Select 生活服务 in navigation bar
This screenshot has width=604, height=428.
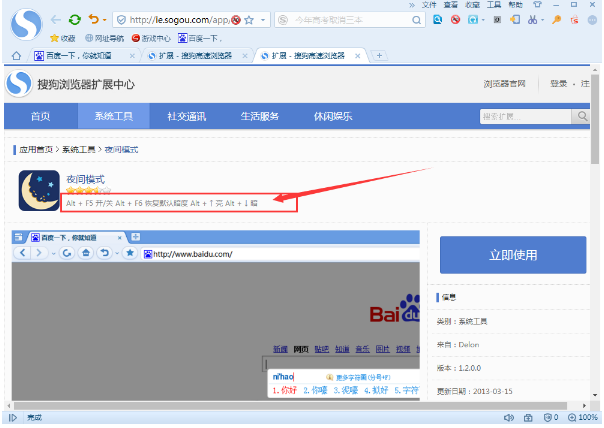(x=260, y=116)
